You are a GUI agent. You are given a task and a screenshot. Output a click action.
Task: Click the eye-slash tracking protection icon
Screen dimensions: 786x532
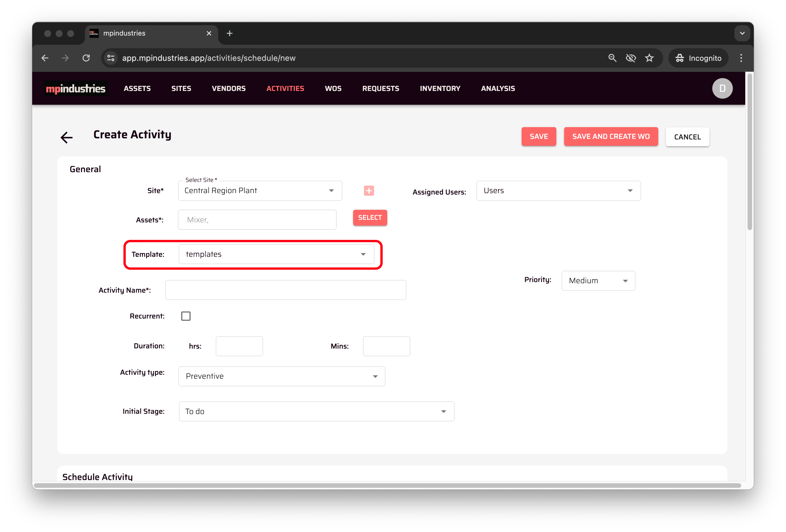click(x=631, y=58)
